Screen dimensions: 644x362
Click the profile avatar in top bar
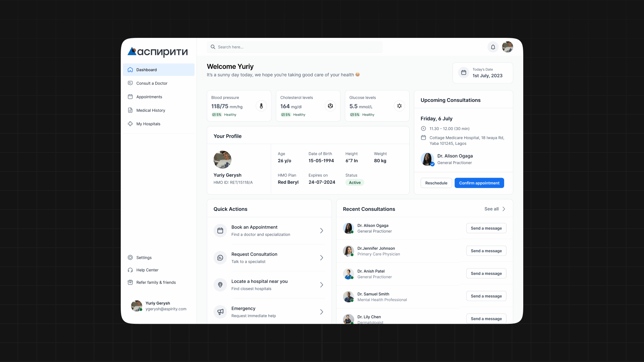coord(507,47)
